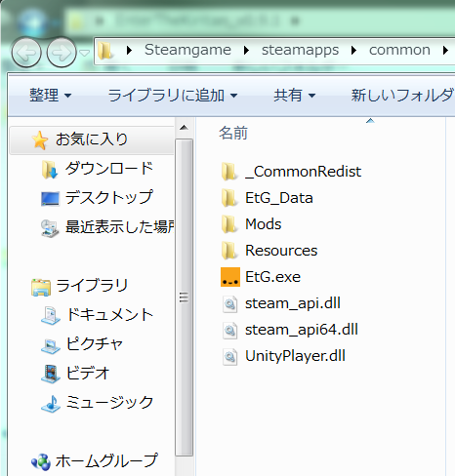Select the EtG_Data folder name
455x476 pixels.
tap(279, 198)
